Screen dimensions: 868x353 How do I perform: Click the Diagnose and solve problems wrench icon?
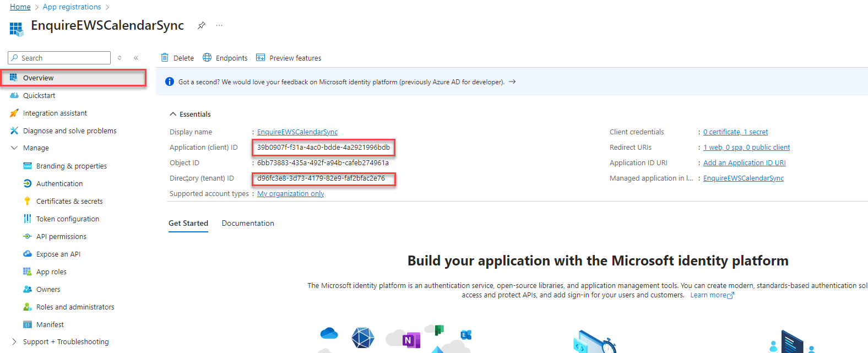click(x=14, y=131)
